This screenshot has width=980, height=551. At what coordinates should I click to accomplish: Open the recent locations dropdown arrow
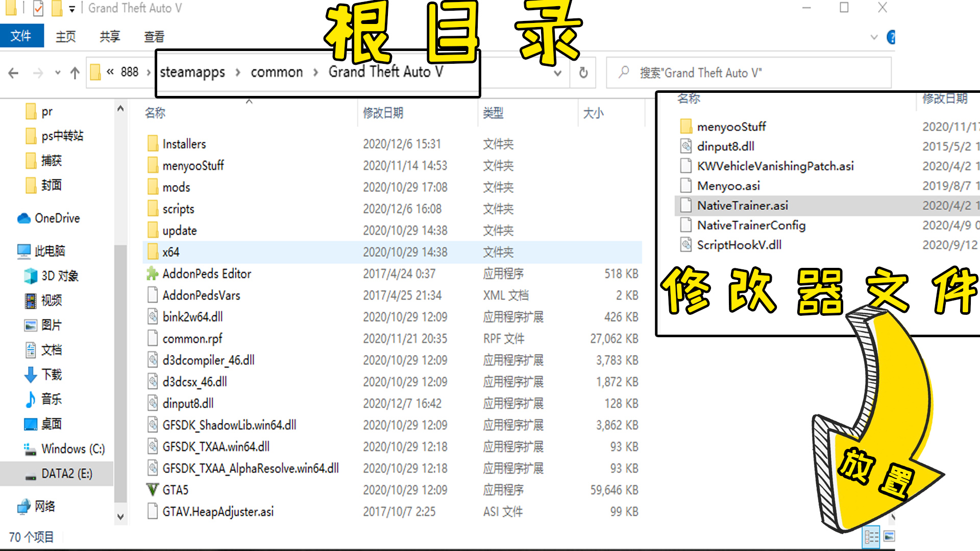point(58,73)
